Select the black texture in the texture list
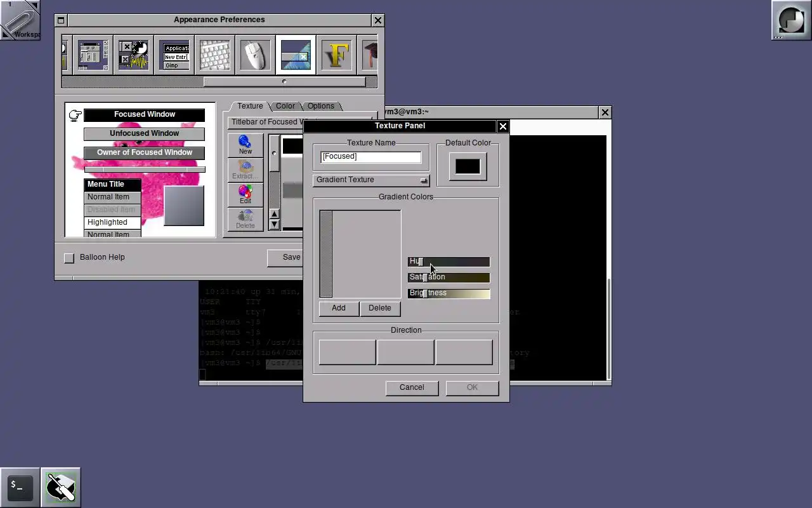The width and height of the screenshot is (812, 508). [x=292, y=146]
